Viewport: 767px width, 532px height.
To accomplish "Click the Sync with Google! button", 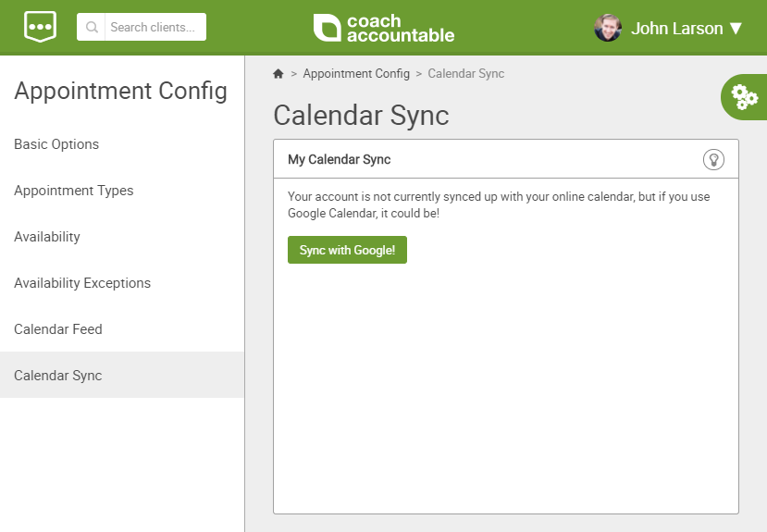I will 347,250.
